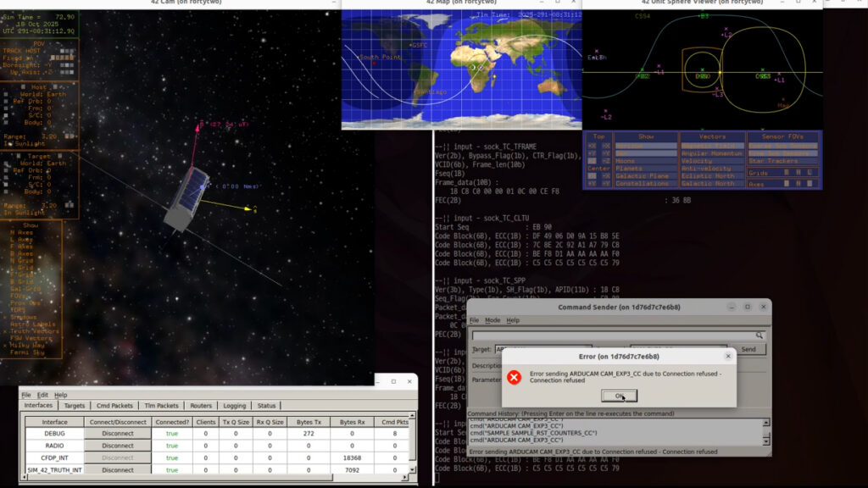Select SAMPLE_RST_COUNTERS_CC command history line
This screenshot has height=488, width=868.
click(x=533, y=433)
